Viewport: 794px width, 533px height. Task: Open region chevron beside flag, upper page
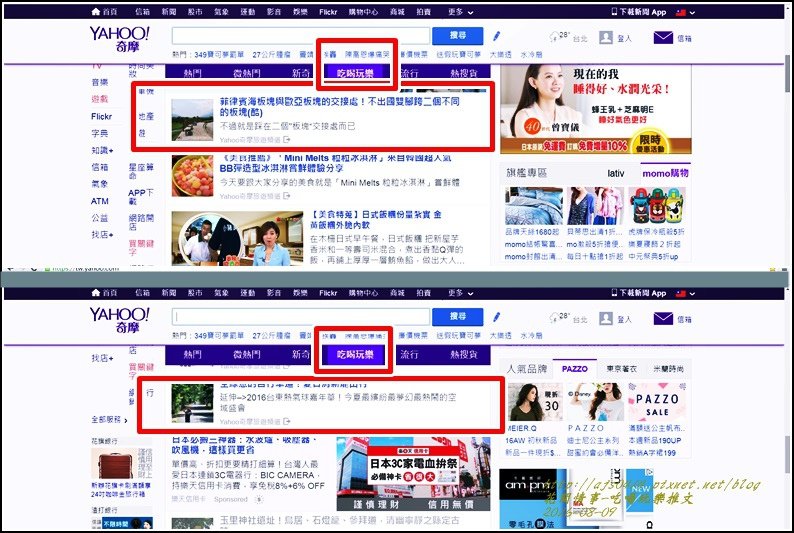692,13
